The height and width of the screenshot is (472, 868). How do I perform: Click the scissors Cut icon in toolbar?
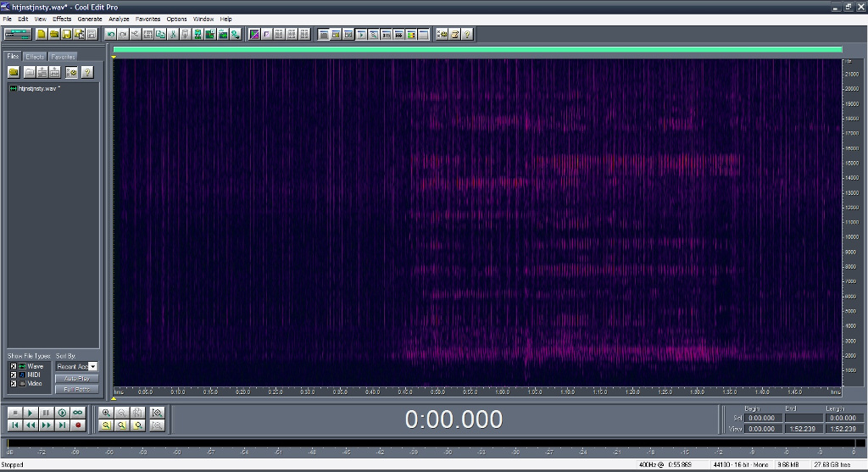173,34
